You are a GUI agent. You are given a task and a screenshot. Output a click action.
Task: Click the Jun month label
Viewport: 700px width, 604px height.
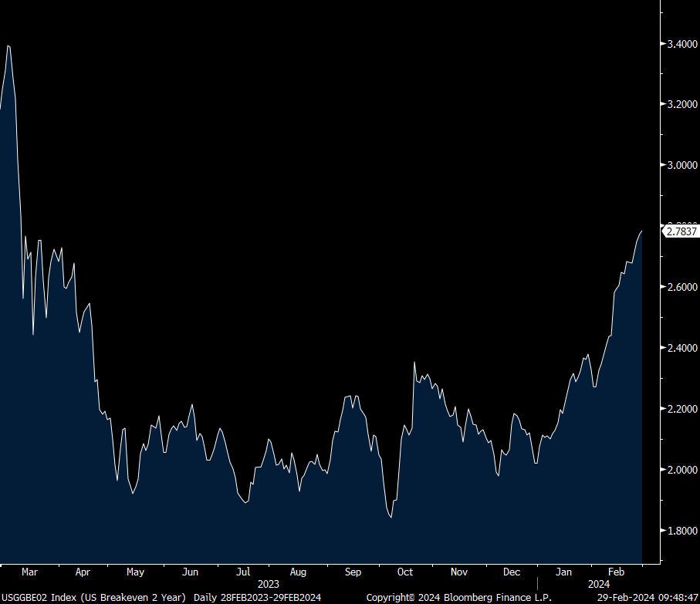pos(190,572)
